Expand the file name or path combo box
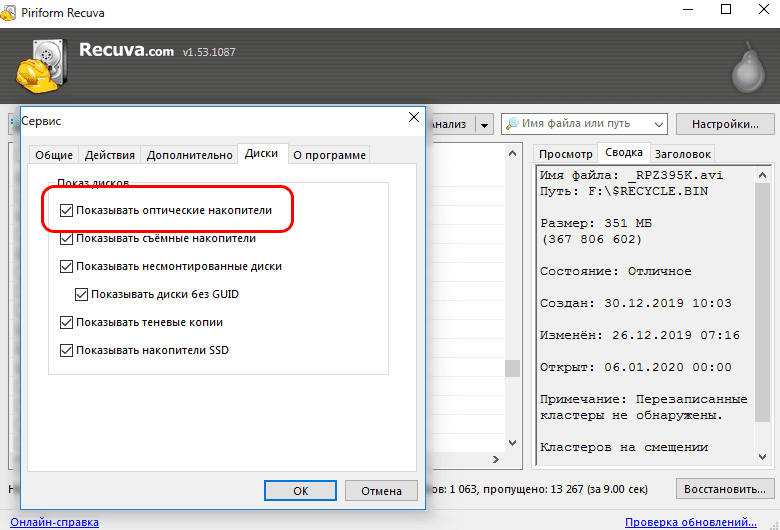Viewport: 780px width, 530px height. click(x=658, y=124)
